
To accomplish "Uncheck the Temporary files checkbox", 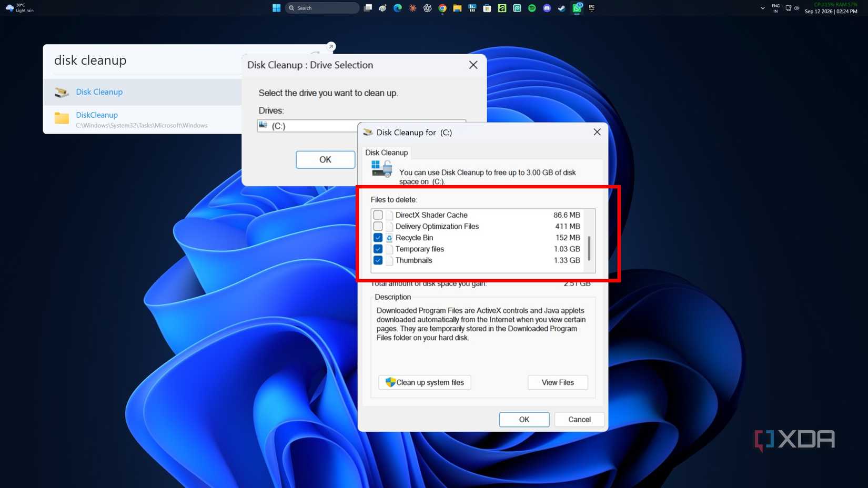I will click(378, 249).
